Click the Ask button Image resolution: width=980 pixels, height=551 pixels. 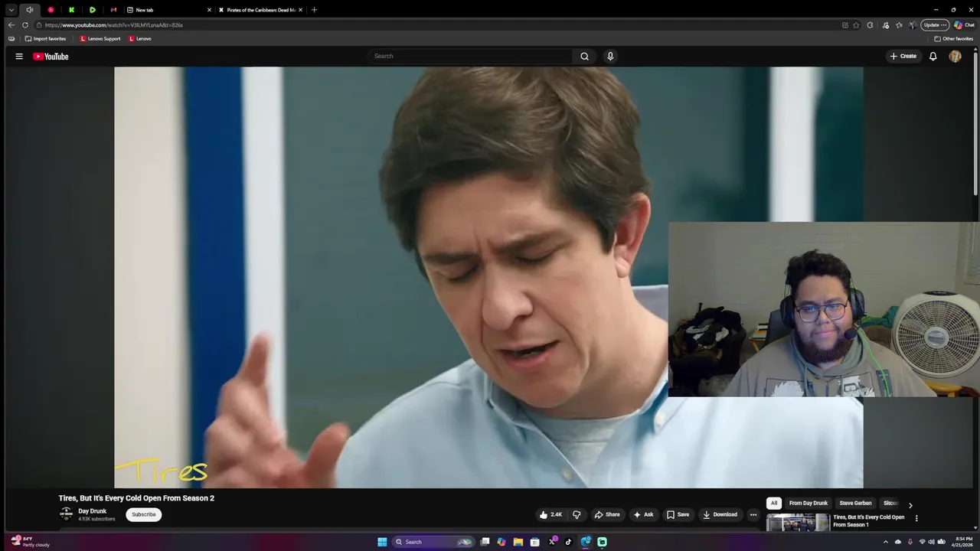pyautogui.click(x=643, y=514)
